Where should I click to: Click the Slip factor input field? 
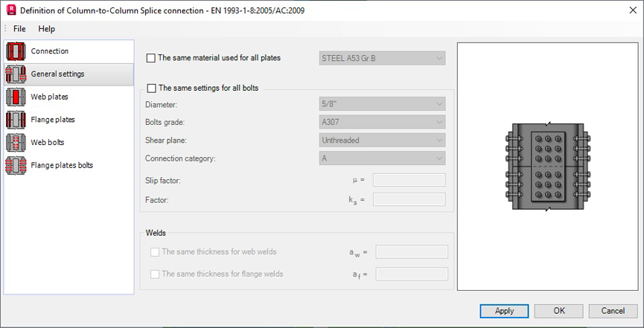409,180
